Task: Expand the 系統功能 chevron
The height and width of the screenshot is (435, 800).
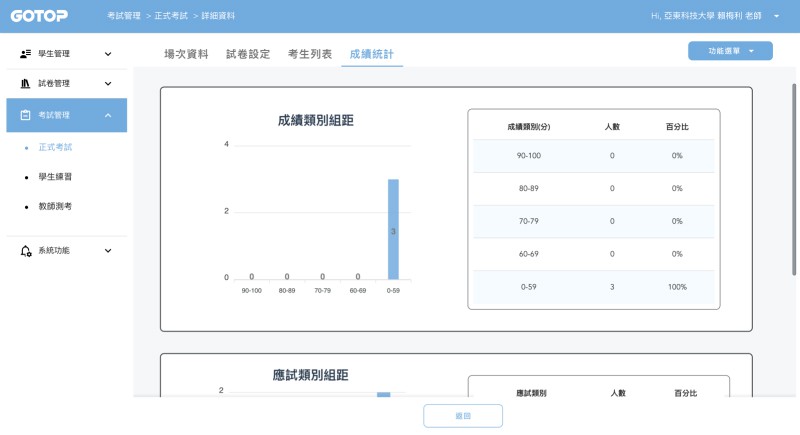Action: 108,251
